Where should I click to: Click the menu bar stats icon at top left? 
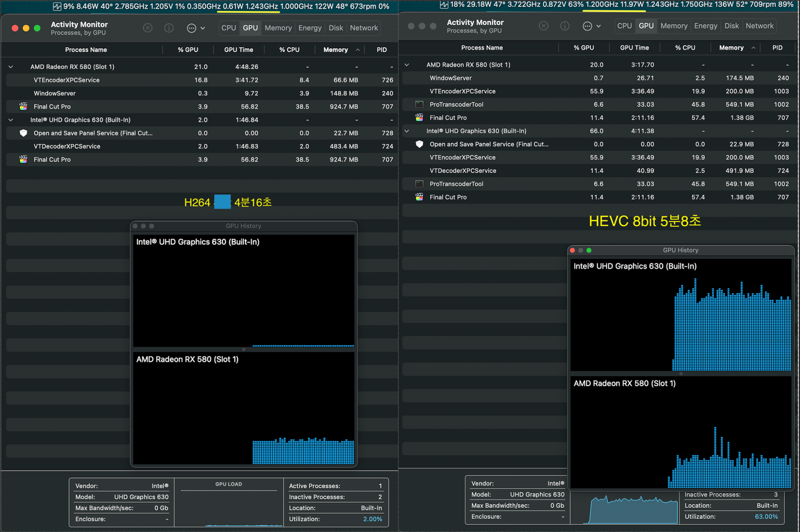[x=57, y=7]
